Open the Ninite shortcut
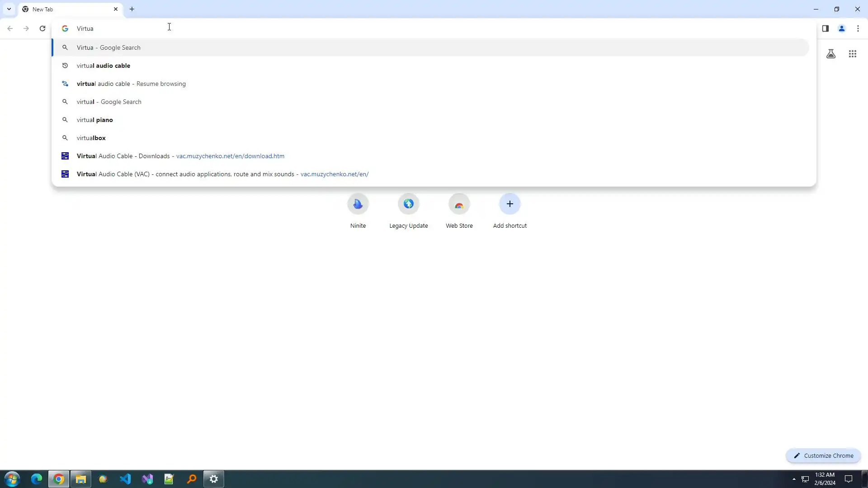 click(358, 204)
